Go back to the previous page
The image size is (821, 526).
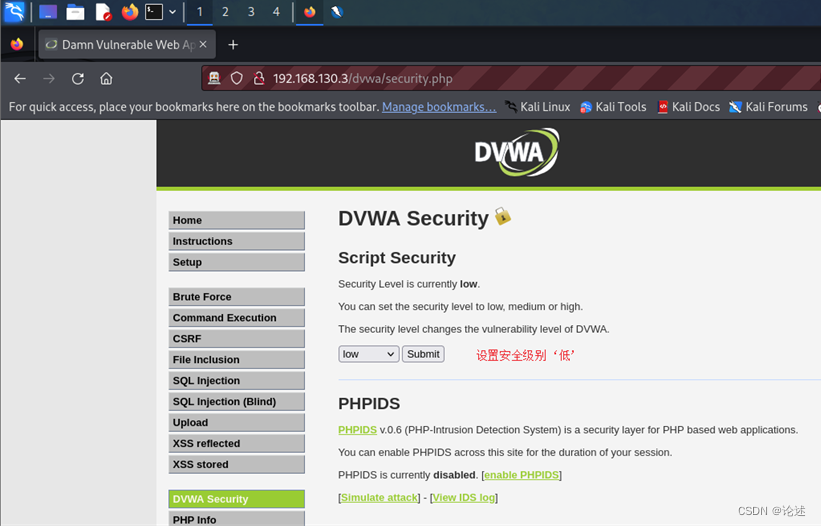point(20,79)
